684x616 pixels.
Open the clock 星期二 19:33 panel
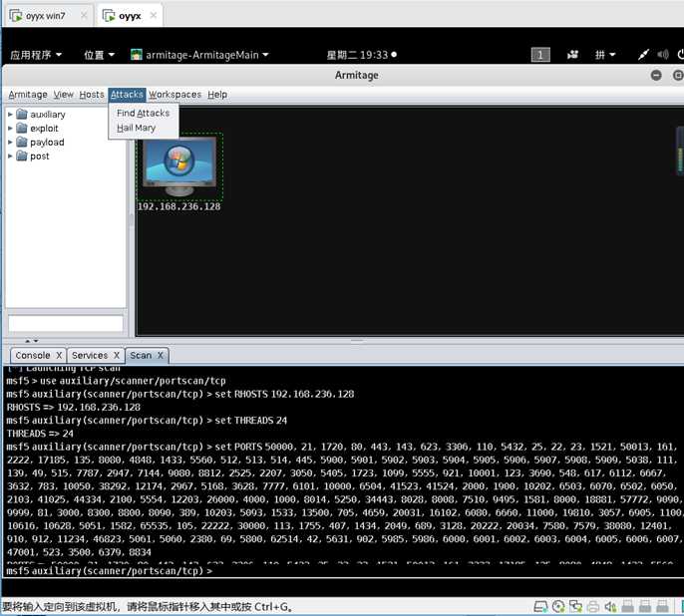[x=361, y=55]
